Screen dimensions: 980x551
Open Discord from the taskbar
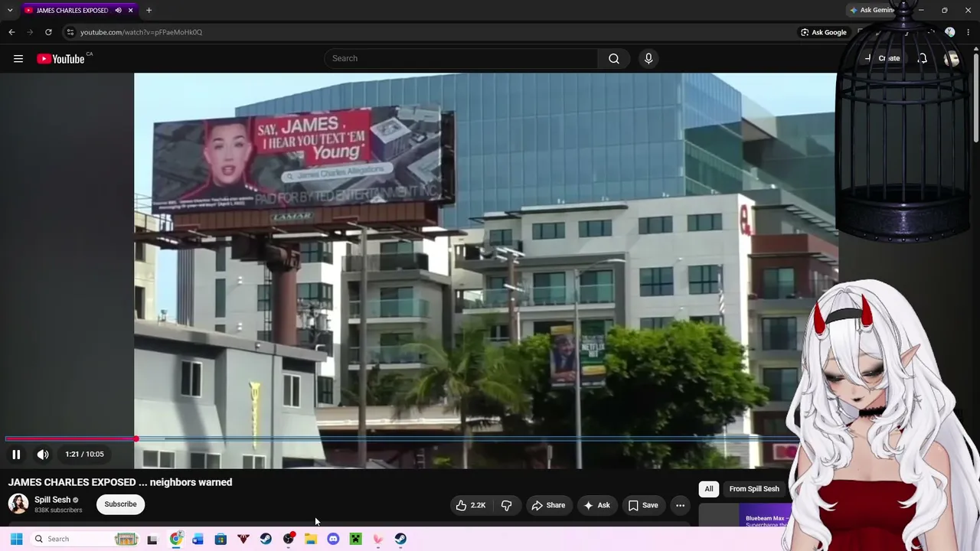tap(333, 539)
